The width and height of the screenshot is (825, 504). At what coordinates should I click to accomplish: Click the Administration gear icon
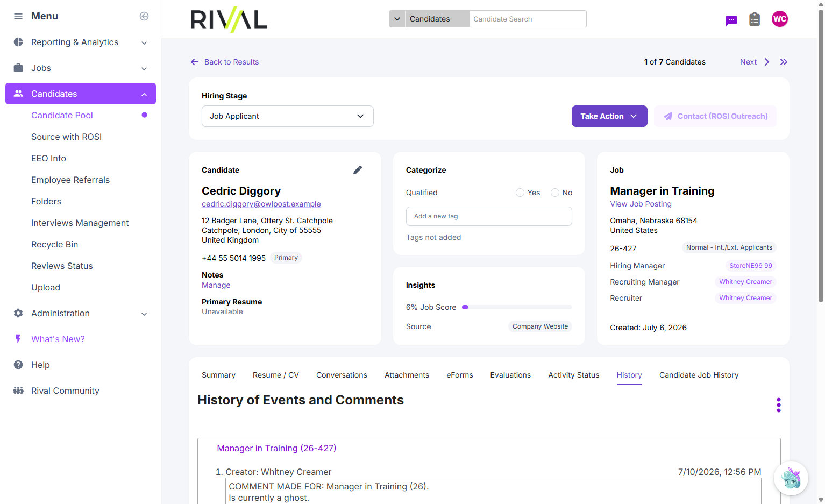click(18, 313)
